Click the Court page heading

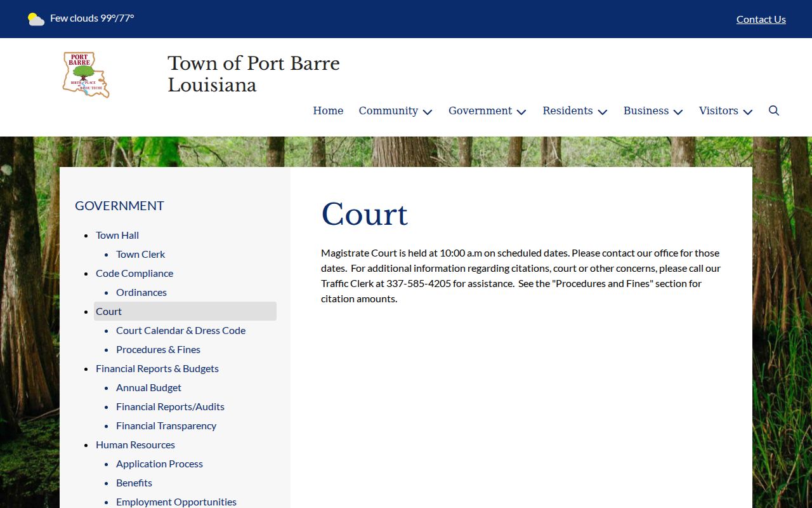click(364, 214)
